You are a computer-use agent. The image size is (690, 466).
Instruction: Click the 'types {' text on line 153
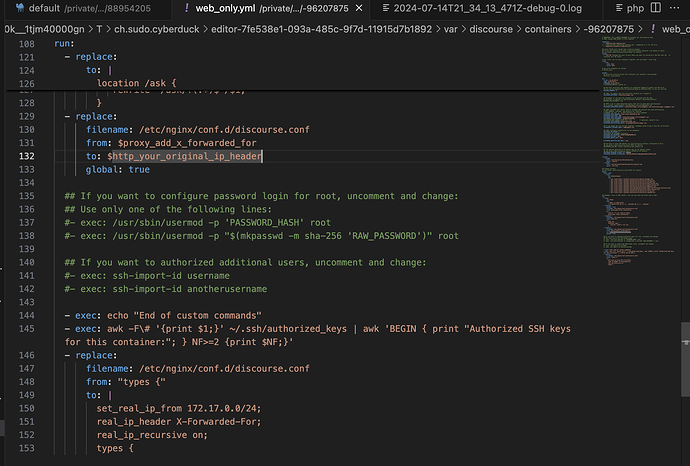tap(115, 448)
